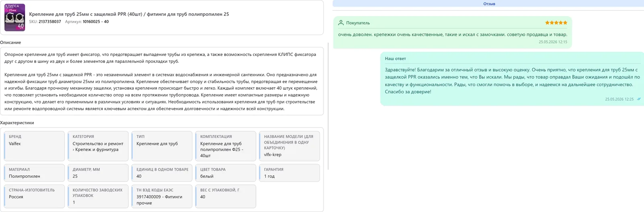This screenshot has height=212, width=644.
Task: Click Единиц в одном товаре card
Action: click(x=162, y=173)
